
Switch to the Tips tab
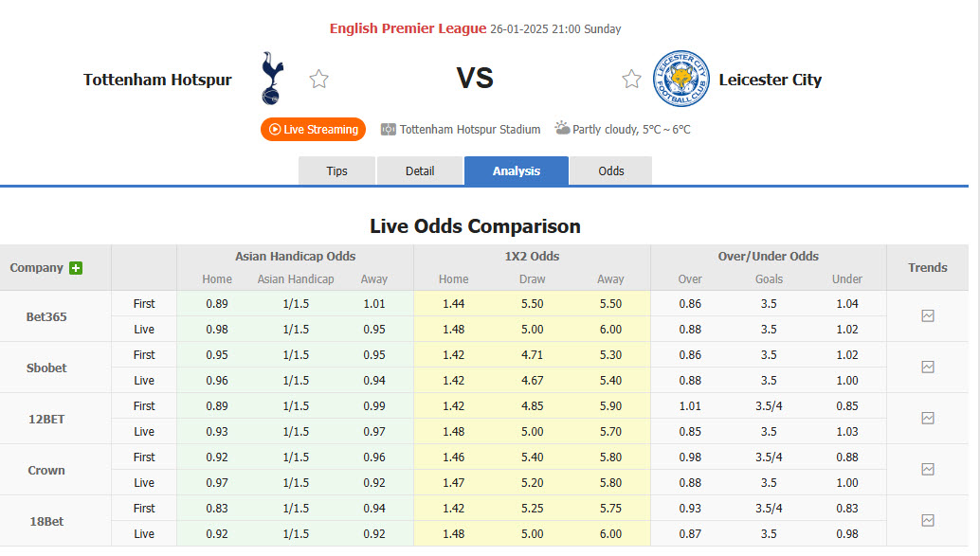(x=336, y=170)
